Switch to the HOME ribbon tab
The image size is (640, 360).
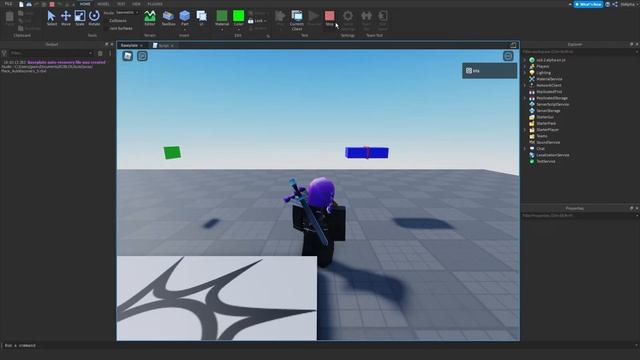coord(85,4)
